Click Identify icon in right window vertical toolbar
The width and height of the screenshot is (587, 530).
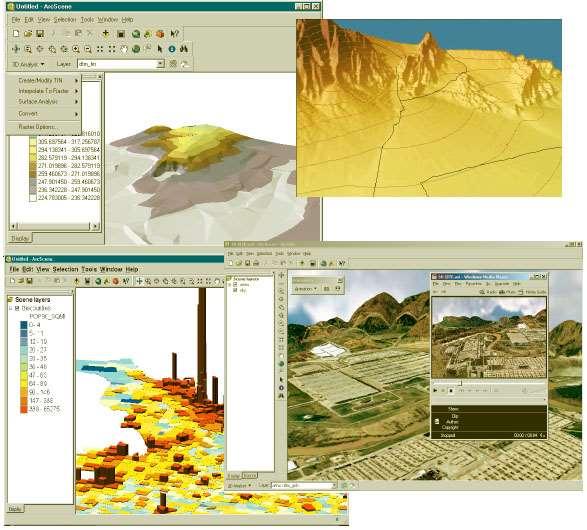tap(282, 388)
